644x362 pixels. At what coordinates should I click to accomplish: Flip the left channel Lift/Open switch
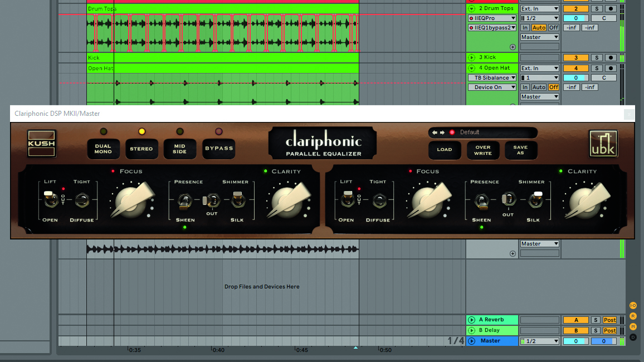[51, 199]
